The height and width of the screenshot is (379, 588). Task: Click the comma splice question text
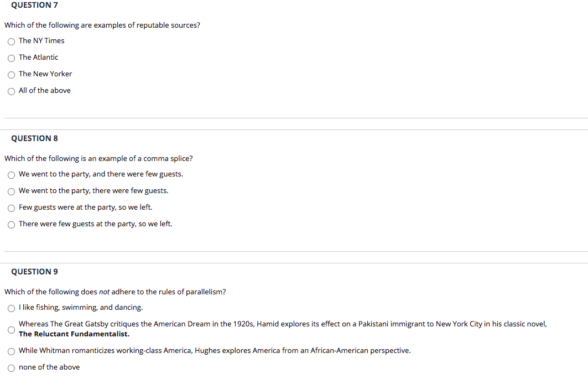click(x=98, y=158)
